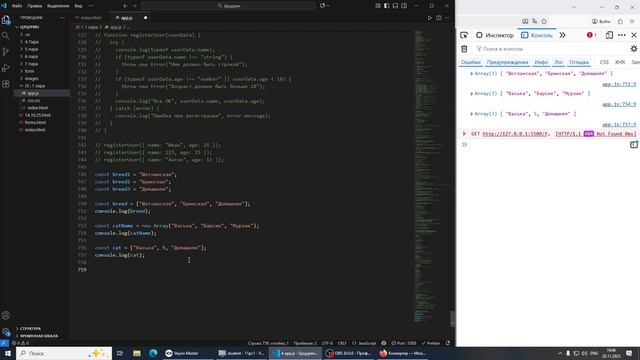This screenshot has height=360, width=640.
Task: Open the Правка menu
Action: pos(35,6)
